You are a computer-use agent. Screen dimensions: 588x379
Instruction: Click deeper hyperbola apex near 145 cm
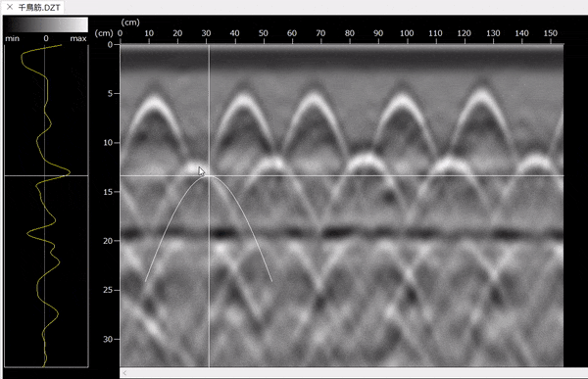point(535,161)
